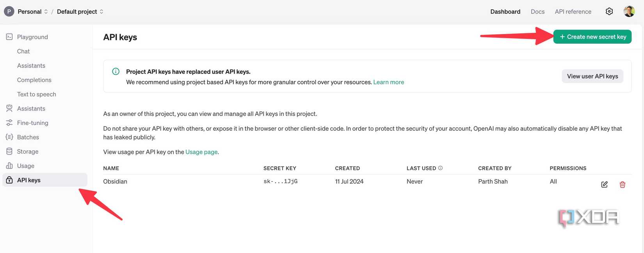Click the Personal organization 'P' badge
This screenshot has height=253, width=644.
click(9, 12)
